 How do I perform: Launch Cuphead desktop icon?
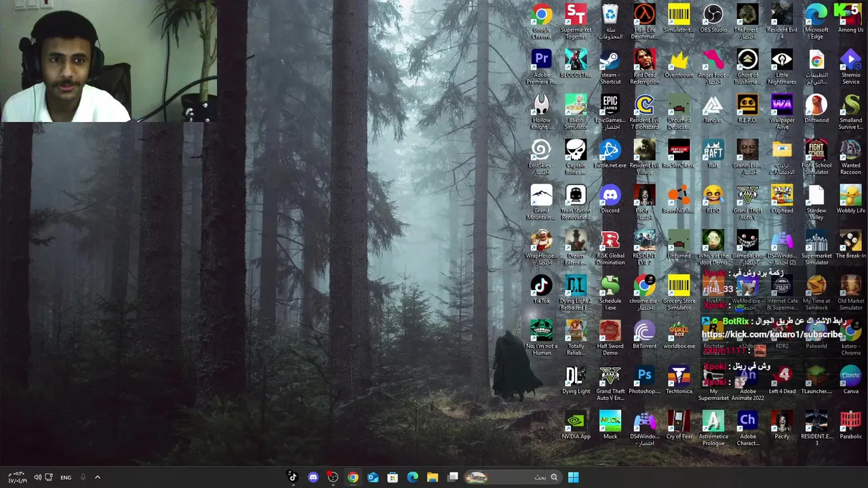(782, 199)
